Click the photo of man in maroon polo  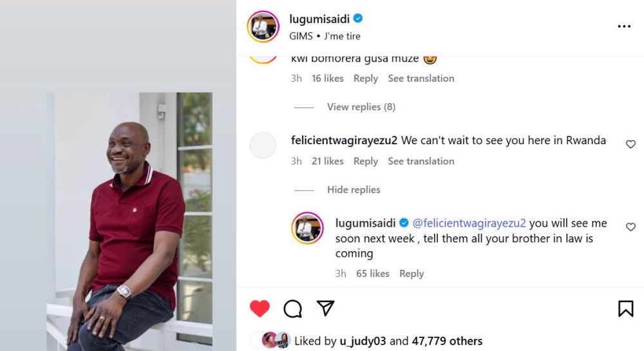pos(129,219)
